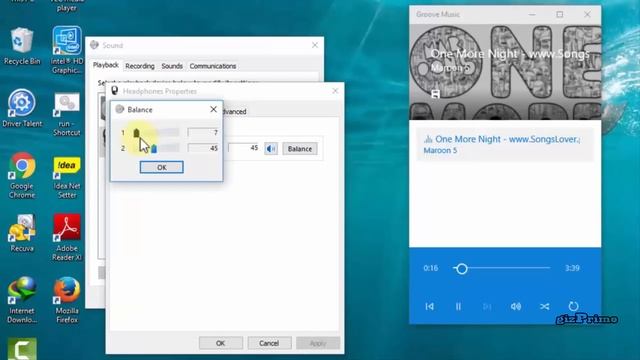This screenshot has height=360, width=640.
Task: Switch to Playback tab in Sound window
Action: point(106,65)
